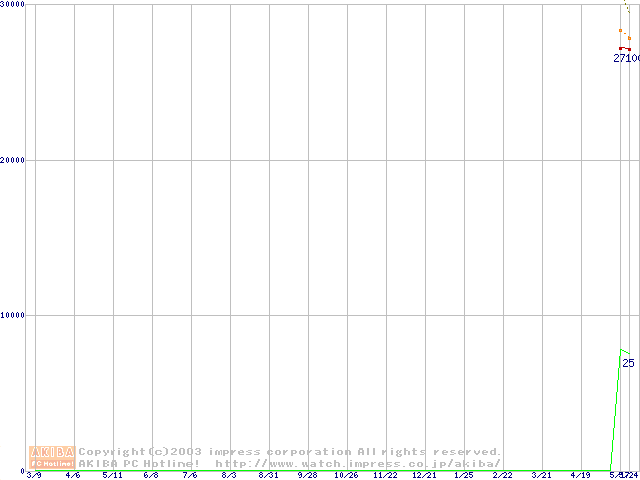
Task: Click the 30000 y-axis label
Action: (x=13, y=5)
